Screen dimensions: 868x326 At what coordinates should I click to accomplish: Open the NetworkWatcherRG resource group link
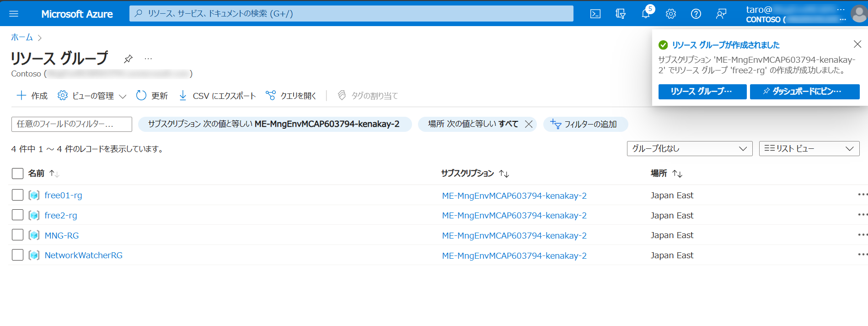pyautogui.click(x=84, y=255)
